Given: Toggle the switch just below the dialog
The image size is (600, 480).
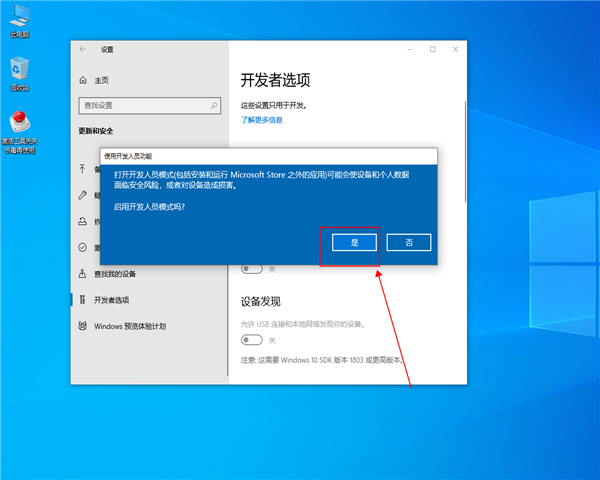Looking at the screenshot, I should click(x=251, y=268).
